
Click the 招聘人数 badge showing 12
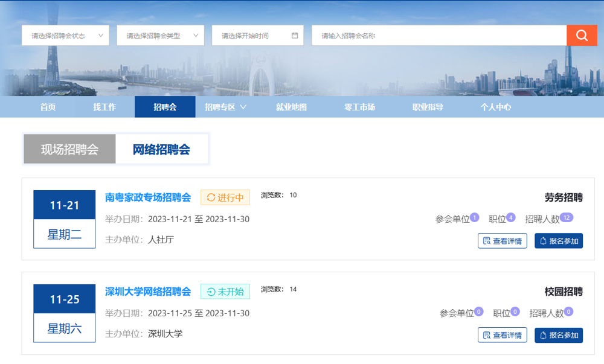click(566, 217)
